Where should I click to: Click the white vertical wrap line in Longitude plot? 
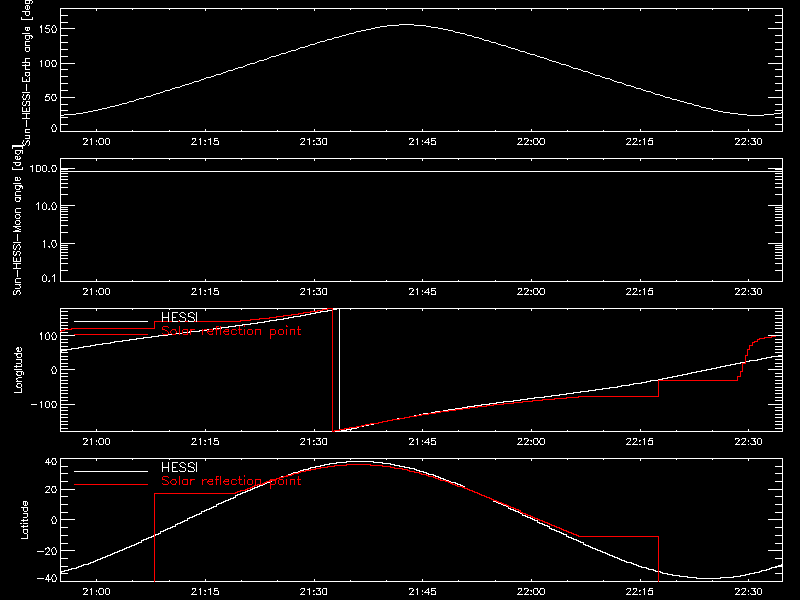(x=339, y=370)
